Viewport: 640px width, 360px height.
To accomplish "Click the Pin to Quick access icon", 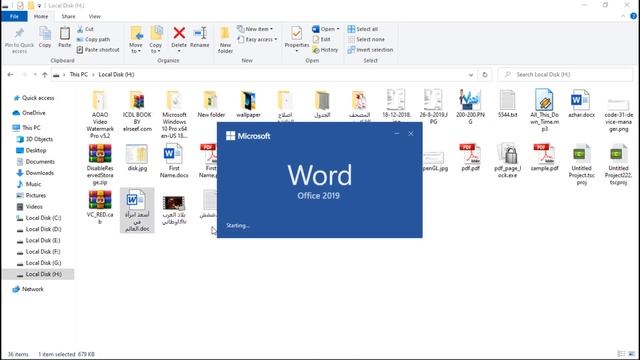I will pyautogui.click(x=19, y=34).
